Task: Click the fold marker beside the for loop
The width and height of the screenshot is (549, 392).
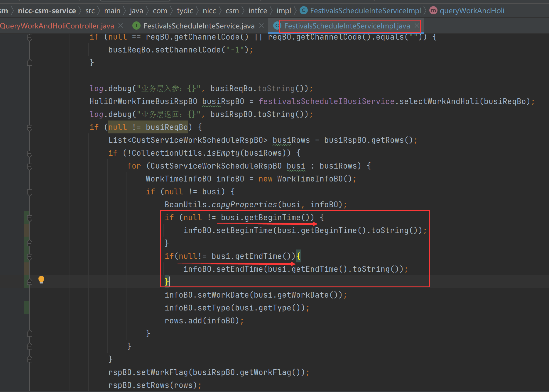Action: pyautogui.click(x=29, y=167)
